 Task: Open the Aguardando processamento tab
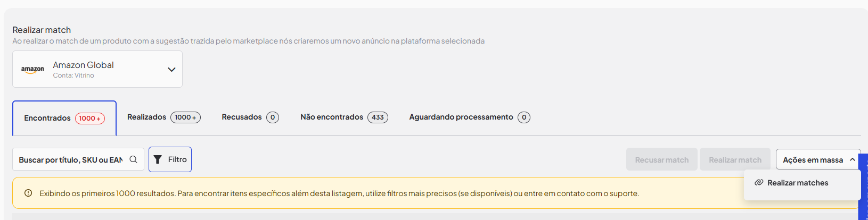(469, 117)
